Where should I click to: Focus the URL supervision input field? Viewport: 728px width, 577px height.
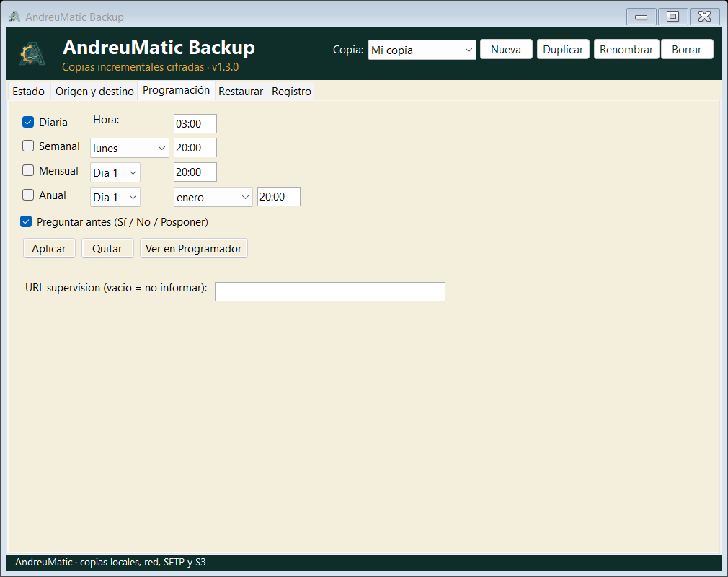[330, 292]
